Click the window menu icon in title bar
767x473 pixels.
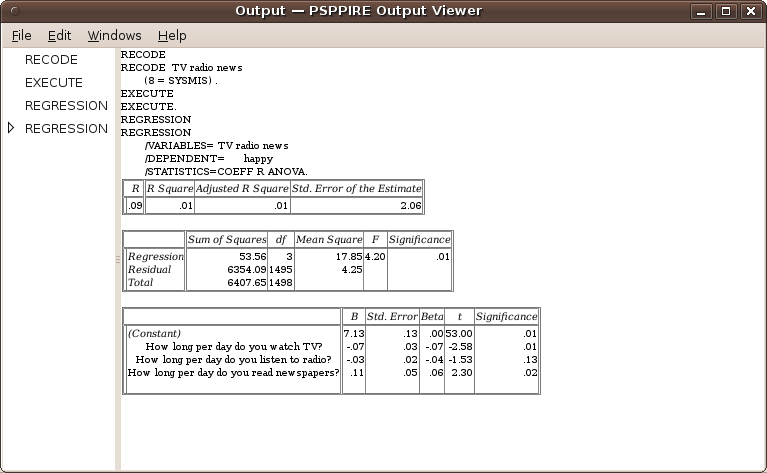[13, 11]
